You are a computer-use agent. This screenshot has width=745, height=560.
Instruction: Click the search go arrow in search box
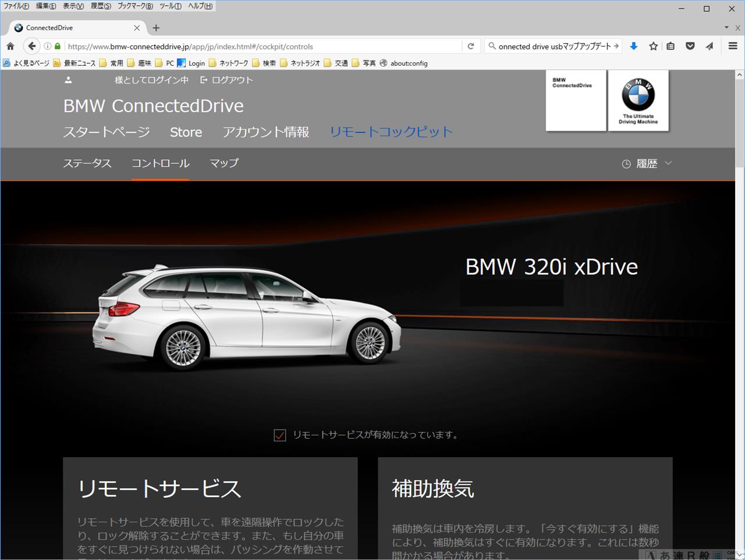pyautogui.click(x=616, y=46)
